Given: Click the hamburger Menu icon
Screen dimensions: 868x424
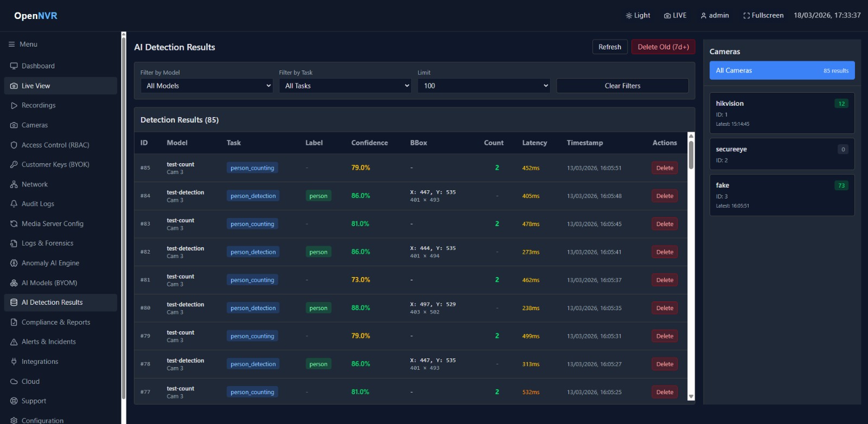Looking at the screenshot, I should [11, 44].
